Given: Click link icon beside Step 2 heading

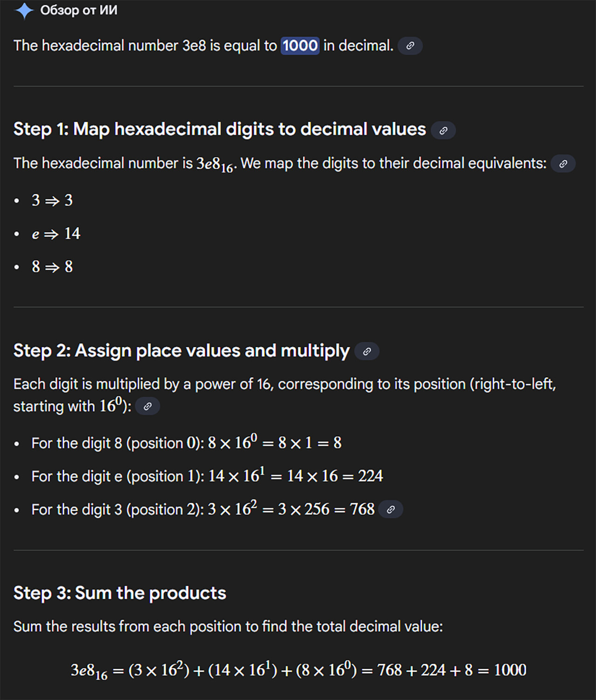Looking at the screenshot, I should (367, 351).
